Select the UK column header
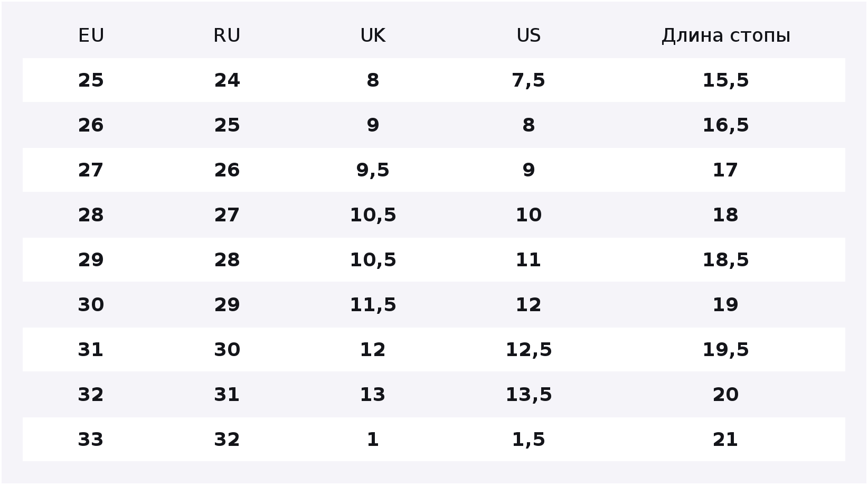Viewport: 868px width, 485px height. pyautogui.click(x=373, y=35)
